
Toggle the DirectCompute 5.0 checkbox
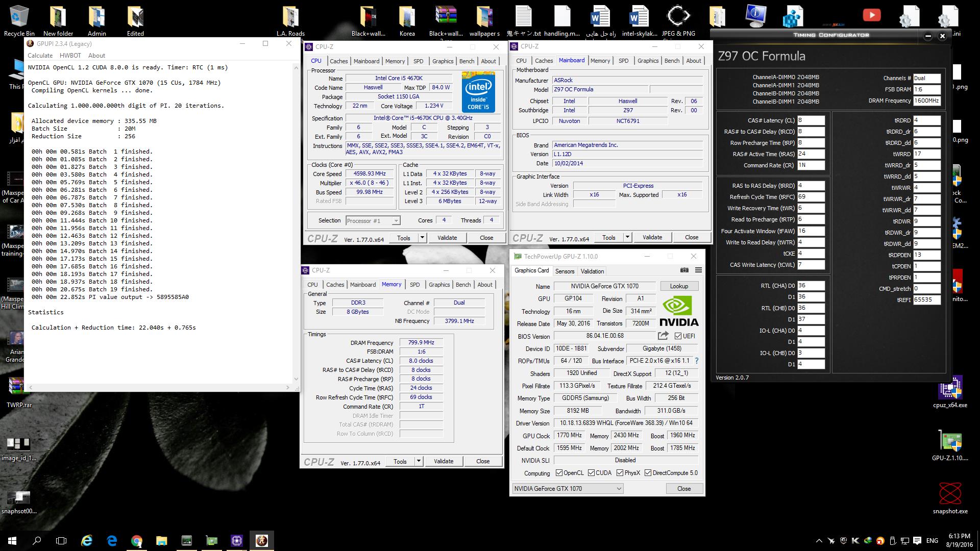click(x=648, y=473)
